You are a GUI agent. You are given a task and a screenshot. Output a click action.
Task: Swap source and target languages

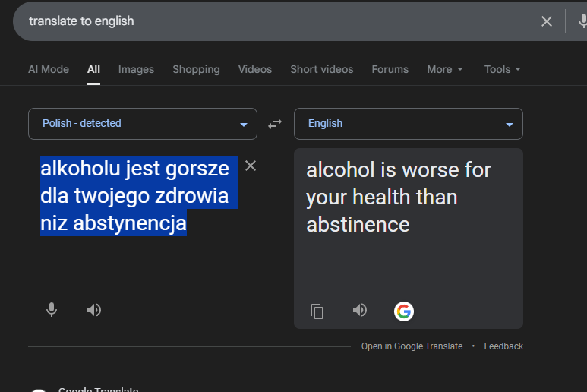275,124
